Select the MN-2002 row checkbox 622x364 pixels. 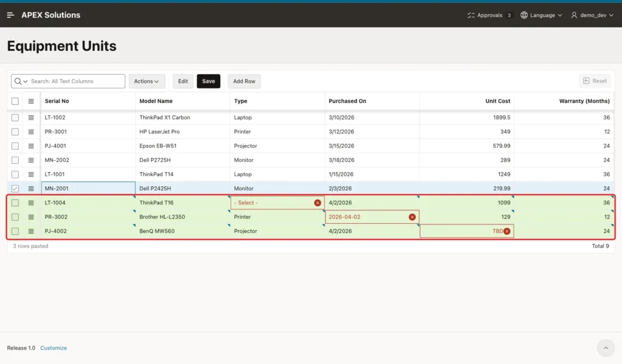point(15,160)
